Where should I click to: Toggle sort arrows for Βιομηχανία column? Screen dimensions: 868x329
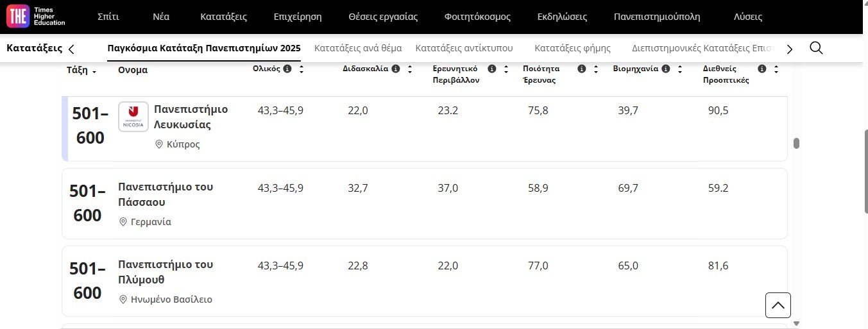point(680,69)
